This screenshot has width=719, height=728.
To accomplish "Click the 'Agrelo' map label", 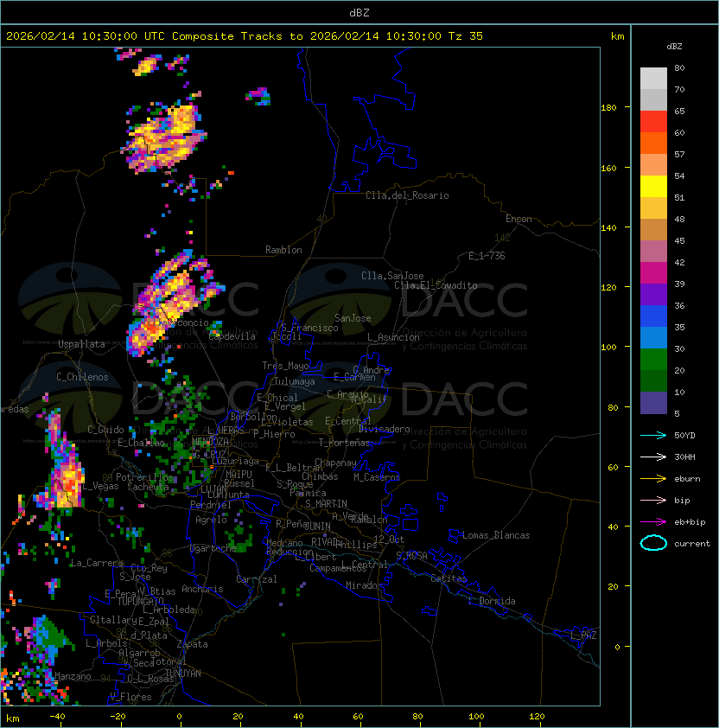I will pyautogui.click(x=211, y=520).
